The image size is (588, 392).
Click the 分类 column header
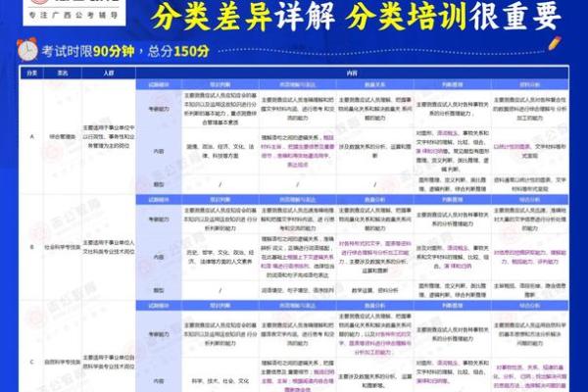[x=31, y=73]
